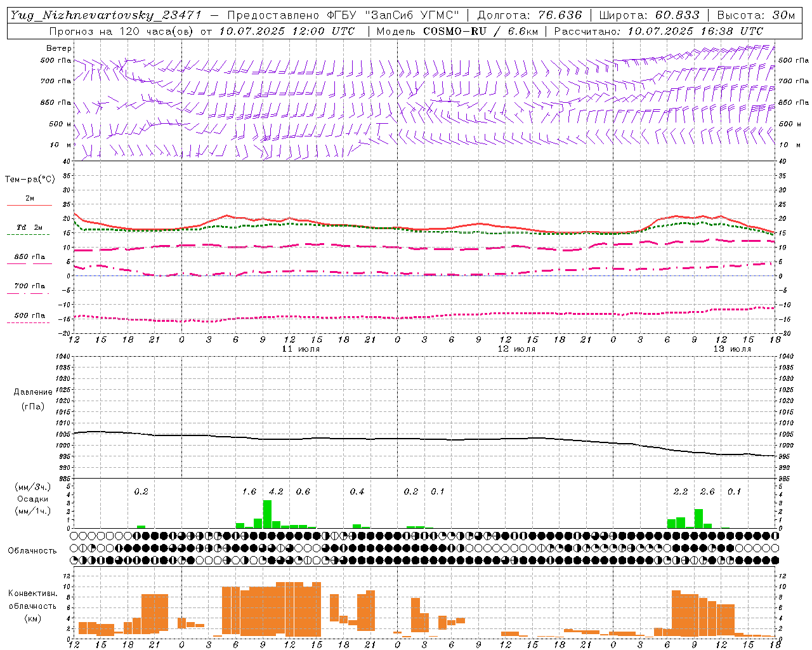Click the green dashed line sample under Td 2м
812x650 pixels.
tap(28, 234)
